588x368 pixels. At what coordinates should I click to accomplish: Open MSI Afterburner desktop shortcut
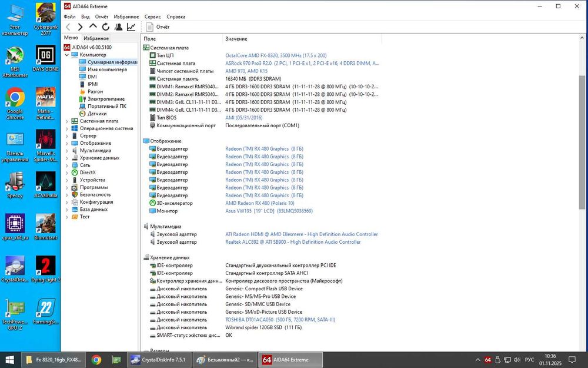click(15, 62)
